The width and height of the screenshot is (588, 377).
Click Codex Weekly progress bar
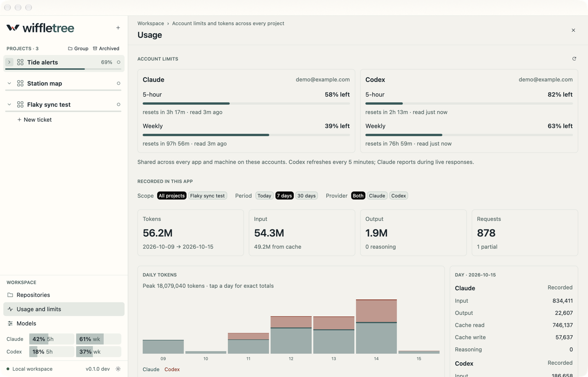click(469, 135)
